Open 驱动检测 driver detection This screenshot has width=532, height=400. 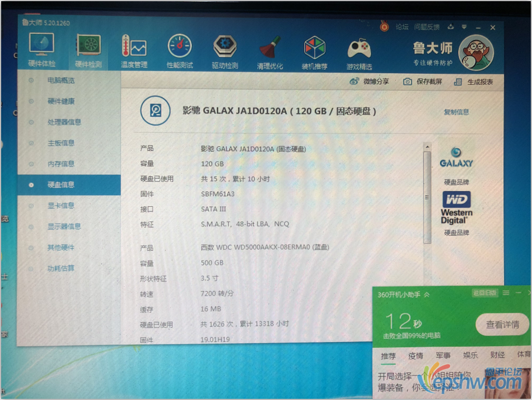(x=225, y=52)
